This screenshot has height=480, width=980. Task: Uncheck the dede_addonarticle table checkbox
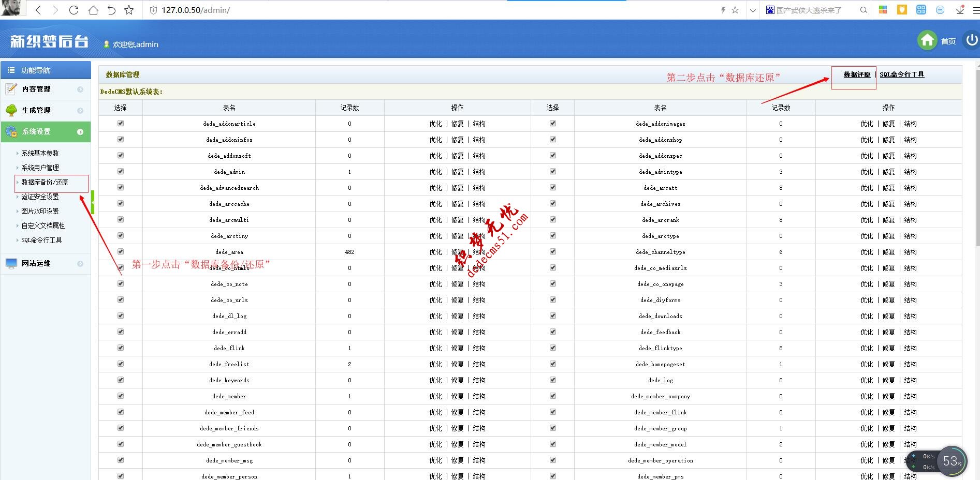[121, 123]
